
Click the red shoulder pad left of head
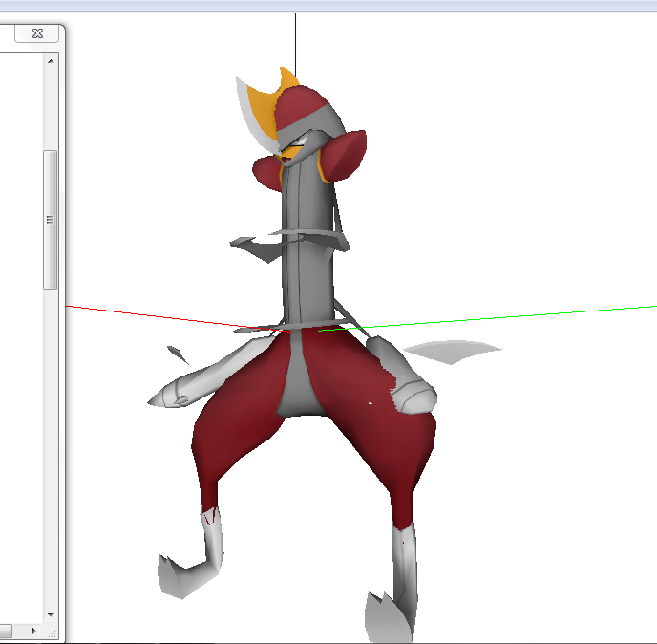pos(267,172)
